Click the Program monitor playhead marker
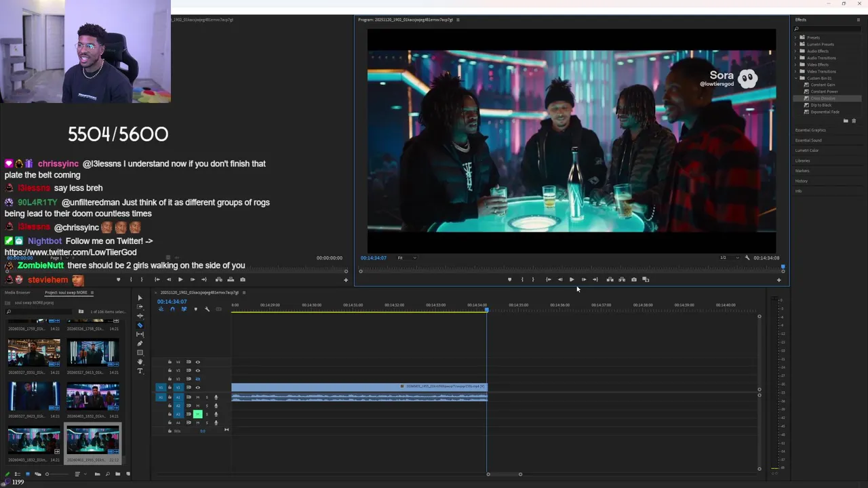868x488 pixels. [783, 266]
